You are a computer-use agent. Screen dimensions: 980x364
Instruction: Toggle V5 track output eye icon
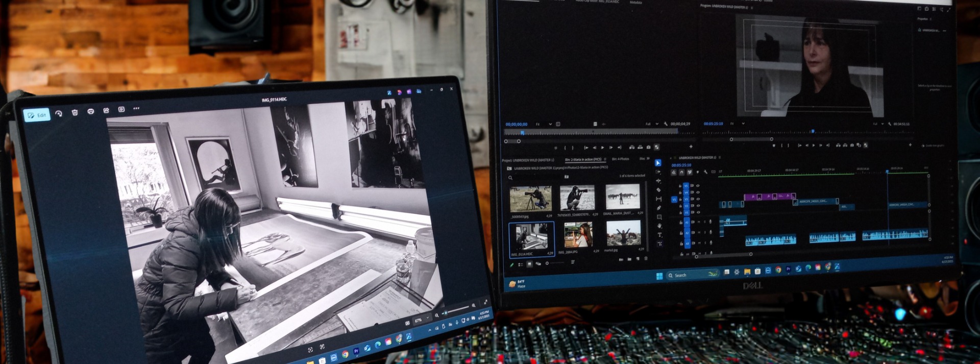tap(698, 186)
